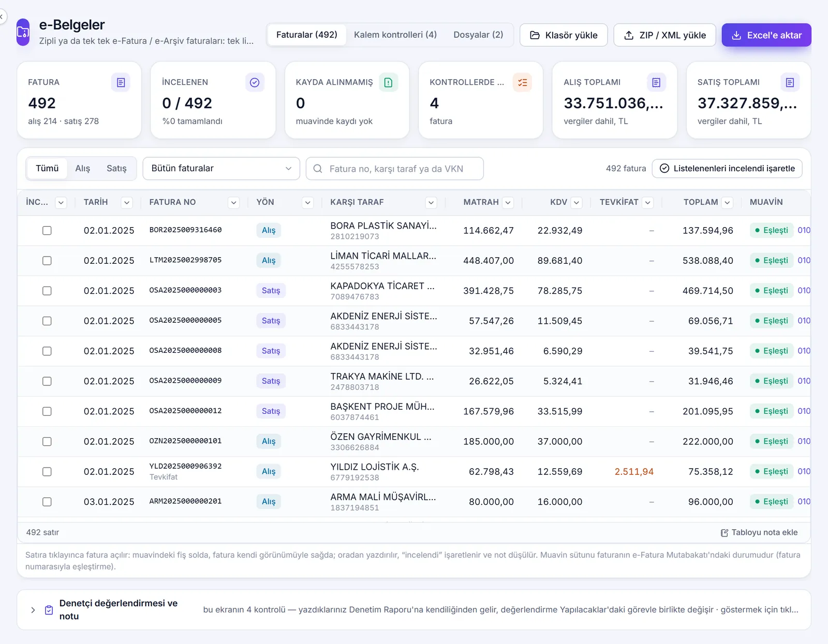
Task: Focus the Fatura no search input field
Action: click(395, 169)
